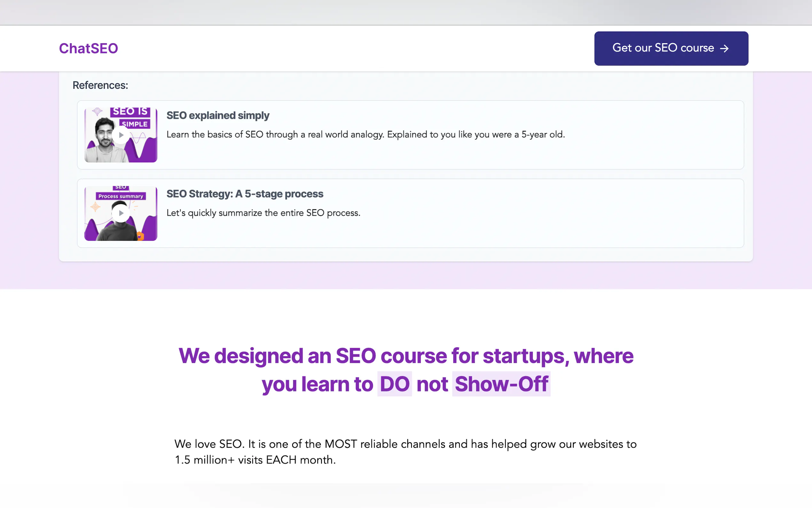Open the 'SEO explained simply' title link
The height and width of the screenshot is (508, 812).
point(218,115)
